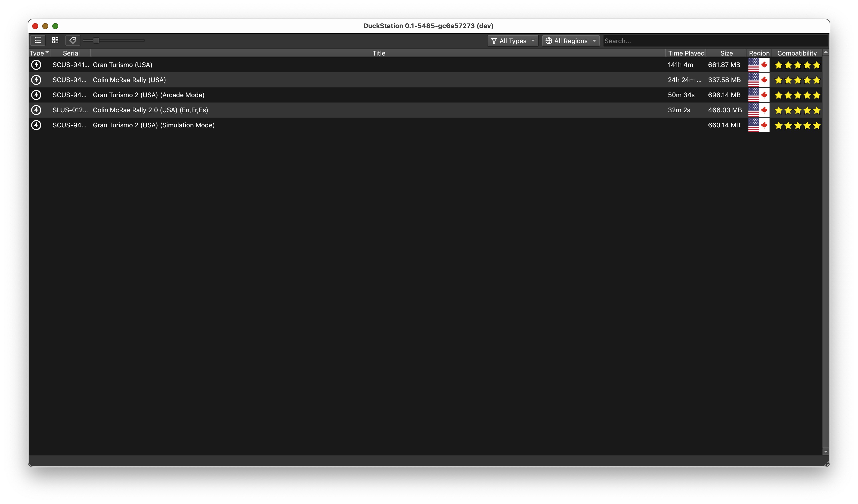This screenshot has height=504, width=858.
Task: Click the 660.14 MB size cell
Action: [x=724, y=125]
